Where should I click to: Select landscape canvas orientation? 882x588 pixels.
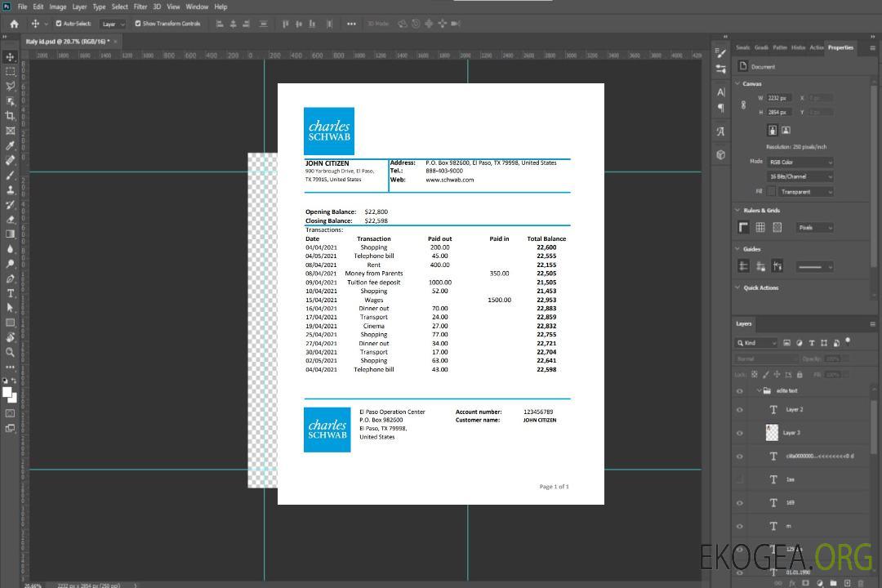tap(786, 131)
